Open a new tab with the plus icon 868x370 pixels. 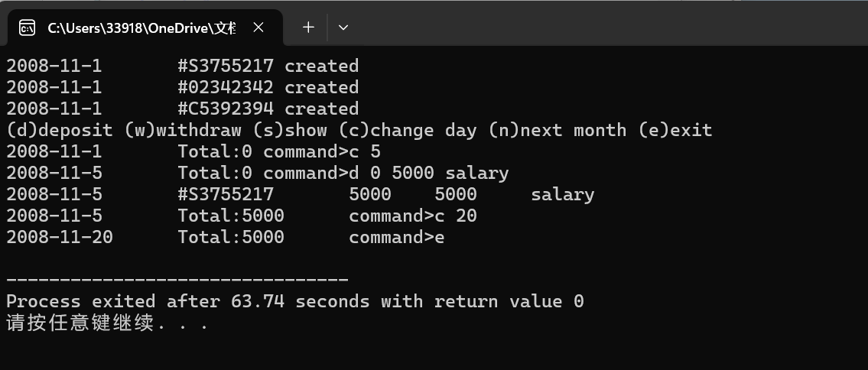point(308,27)
